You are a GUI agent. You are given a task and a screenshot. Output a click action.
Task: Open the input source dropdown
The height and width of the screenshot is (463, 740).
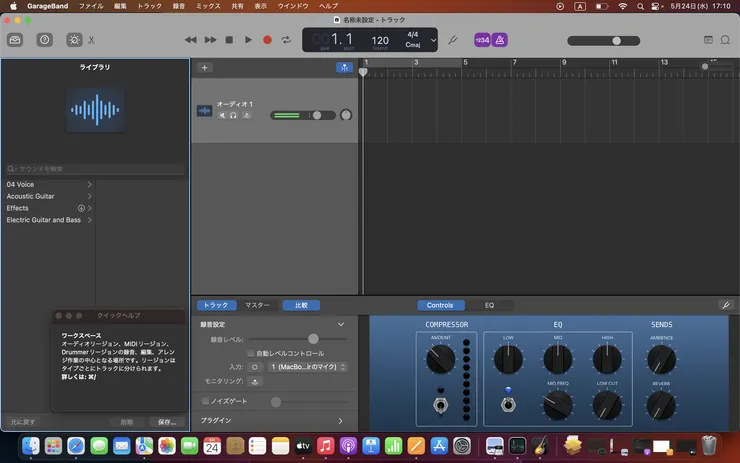(x=308, y=367)
